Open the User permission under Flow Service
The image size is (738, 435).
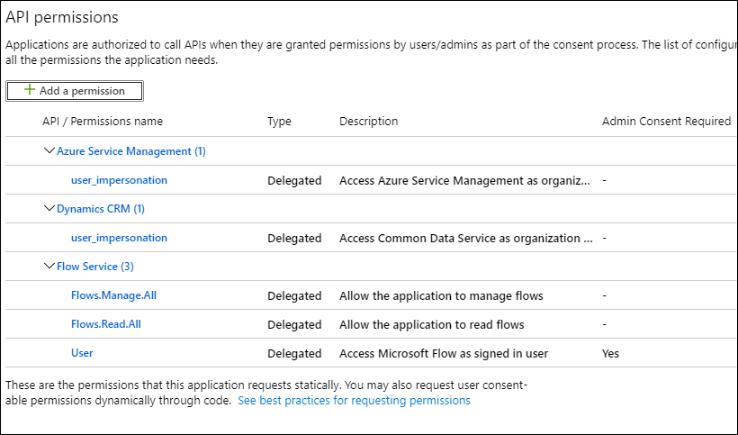point(82,353)
